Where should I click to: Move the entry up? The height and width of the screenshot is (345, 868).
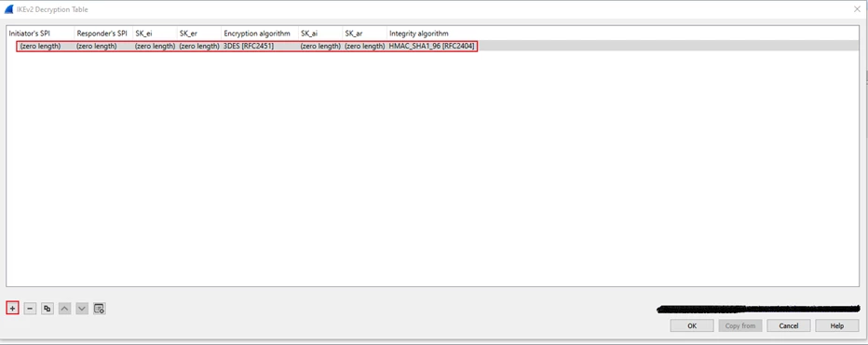pos(65,309)
